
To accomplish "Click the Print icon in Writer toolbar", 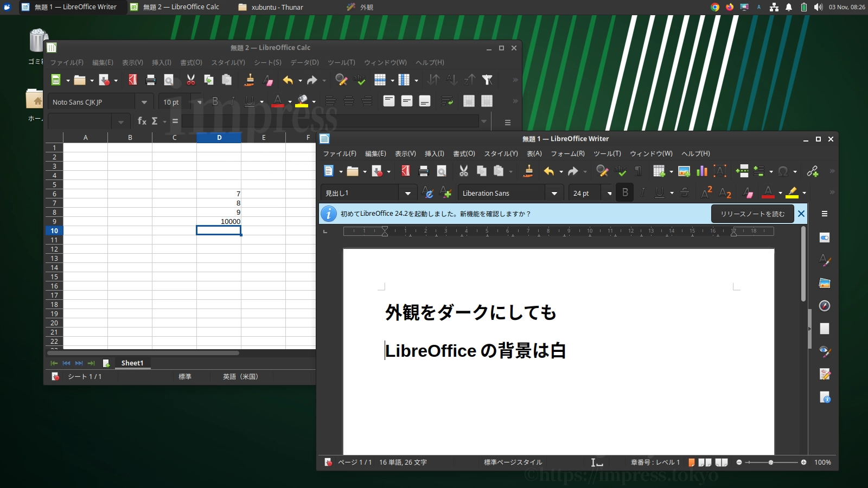I will point(424,171).
